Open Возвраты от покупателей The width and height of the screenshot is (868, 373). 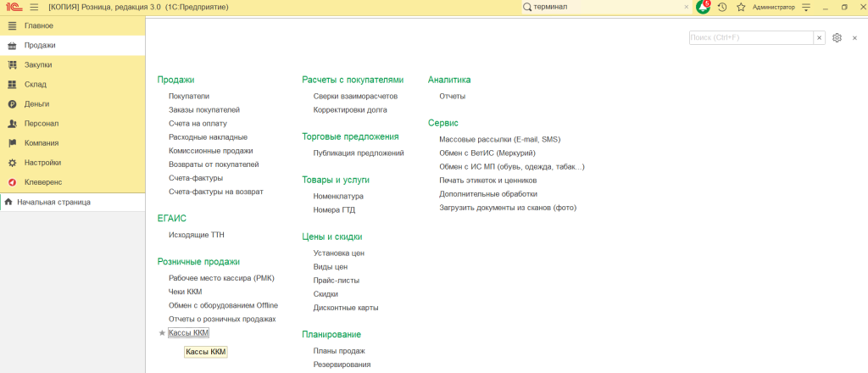point(214,164)
